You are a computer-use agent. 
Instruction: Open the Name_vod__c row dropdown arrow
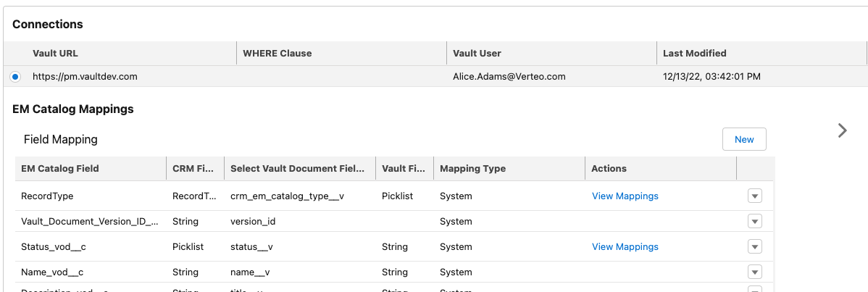[x=754, y=272]
